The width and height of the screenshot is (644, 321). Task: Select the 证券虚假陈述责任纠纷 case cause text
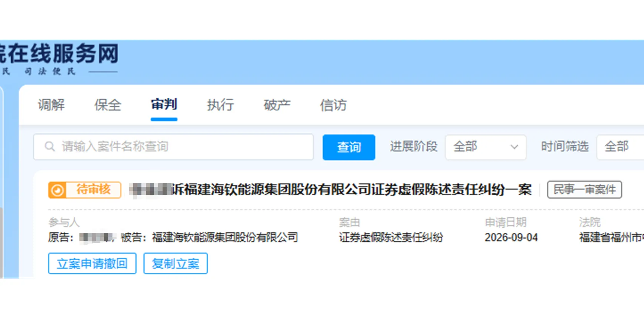391,238
